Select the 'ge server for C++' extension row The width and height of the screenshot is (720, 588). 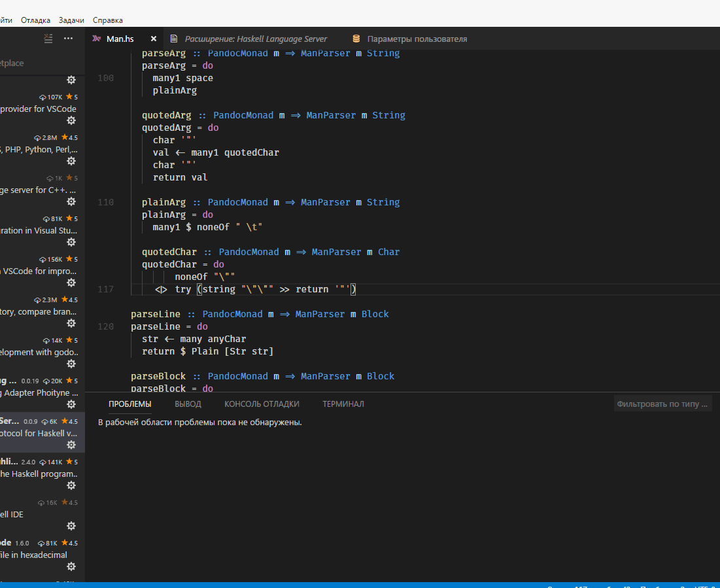pyautogui.click(x=43, y=190)
